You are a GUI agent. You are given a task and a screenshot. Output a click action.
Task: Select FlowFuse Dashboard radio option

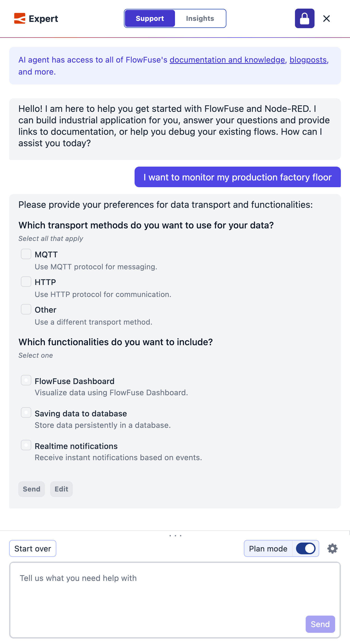tap(26, 380)
